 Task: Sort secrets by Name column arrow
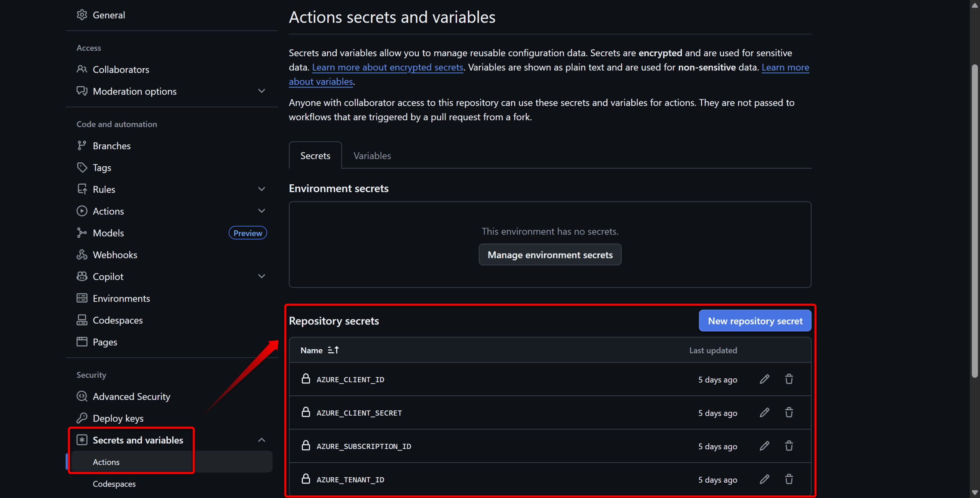[333, 350]
